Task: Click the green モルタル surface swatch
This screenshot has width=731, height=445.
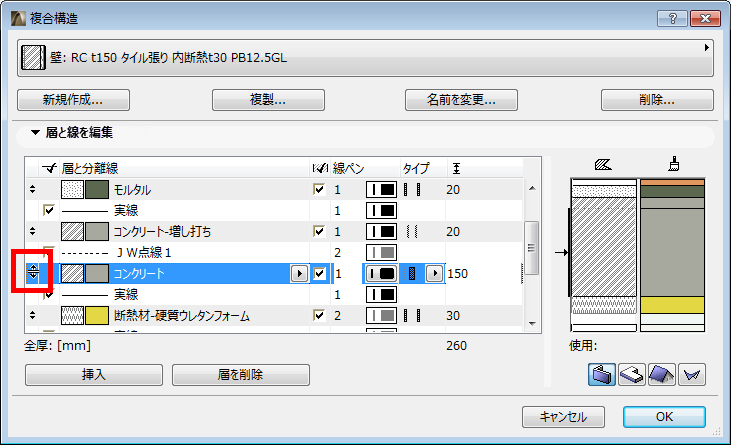Action: pyautogui.click(x=97, y=190)
